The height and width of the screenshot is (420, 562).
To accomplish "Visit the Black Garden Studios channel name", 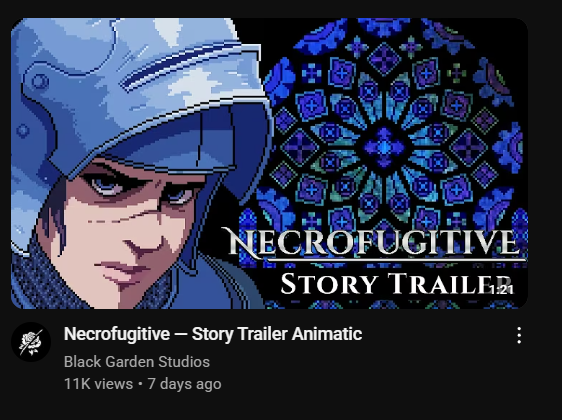I will coord(137,362).
